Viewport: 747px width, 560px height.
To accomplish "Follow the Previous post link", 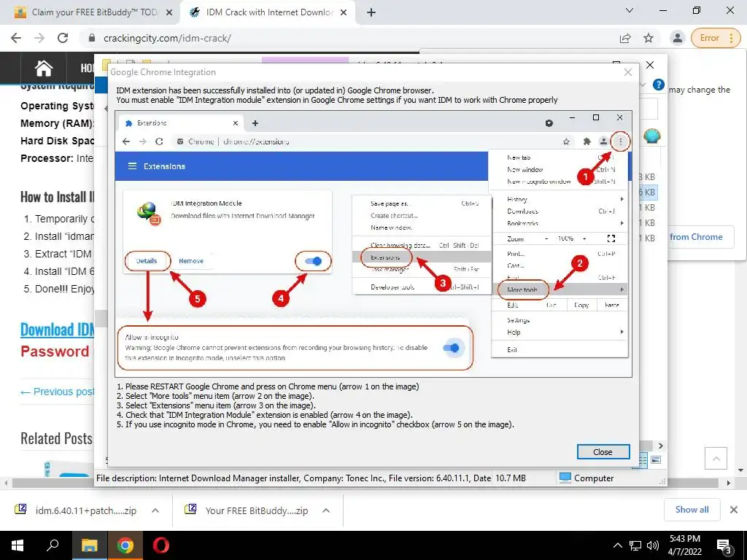I will (x=57, y=392).
